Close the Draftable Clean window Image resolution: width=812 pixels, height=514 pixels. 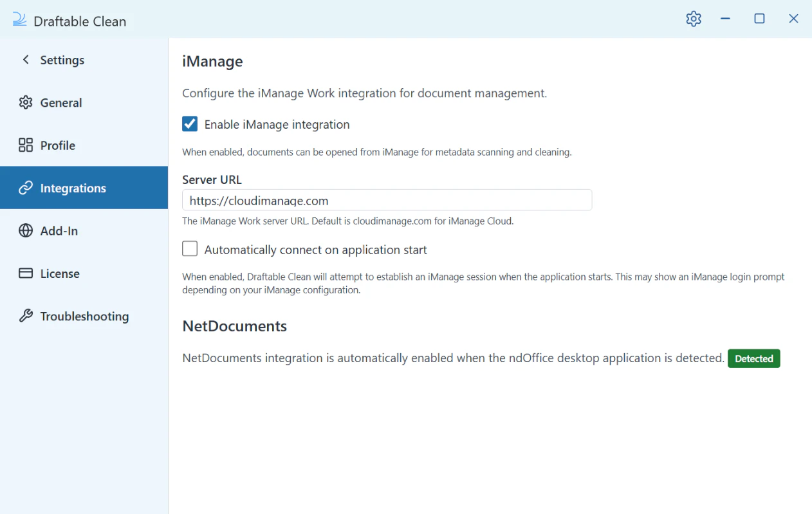(793, 19)
